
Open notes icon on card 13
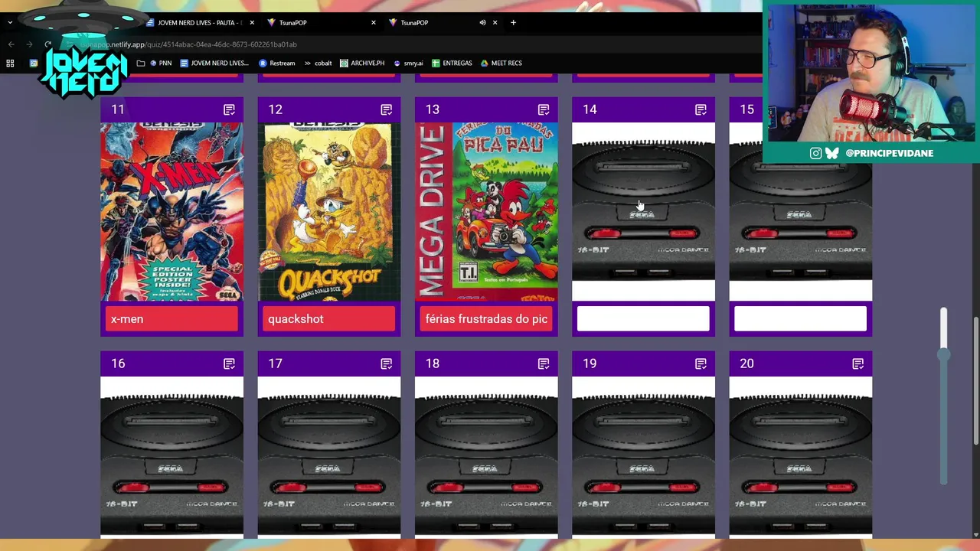click(x=544, y=110)
